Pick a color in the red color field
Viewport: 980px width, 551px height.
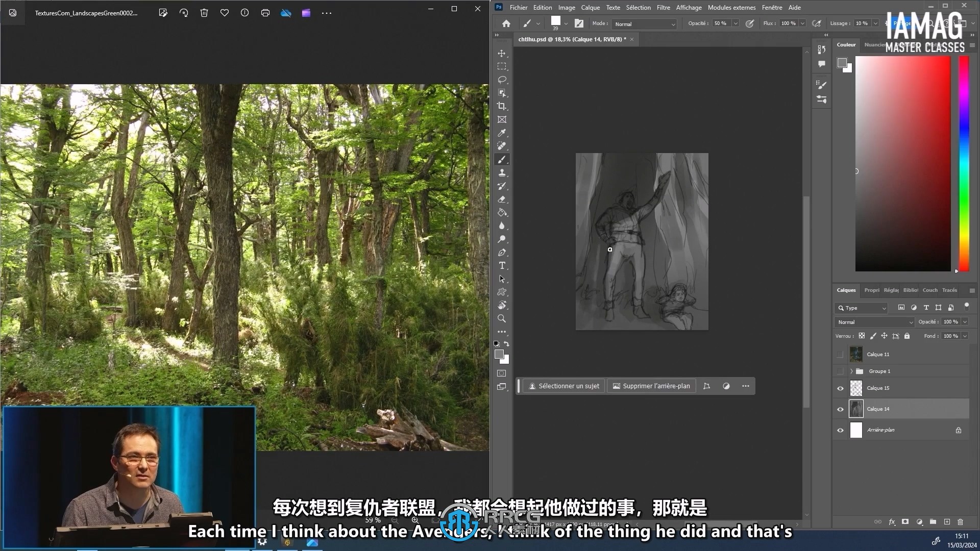point(903,163)
